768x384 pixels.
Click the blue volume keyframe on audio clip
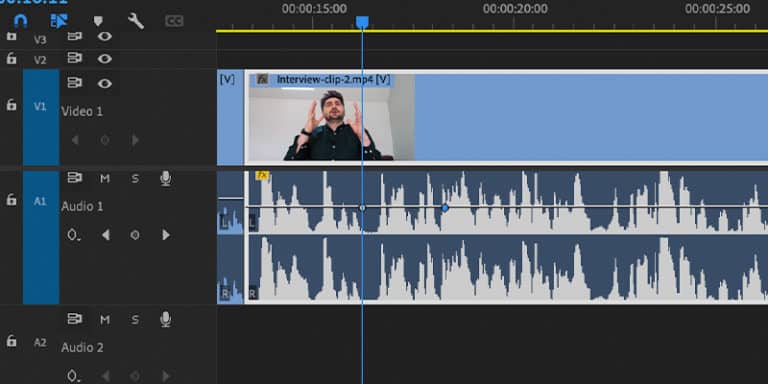(x=445, y=208)
